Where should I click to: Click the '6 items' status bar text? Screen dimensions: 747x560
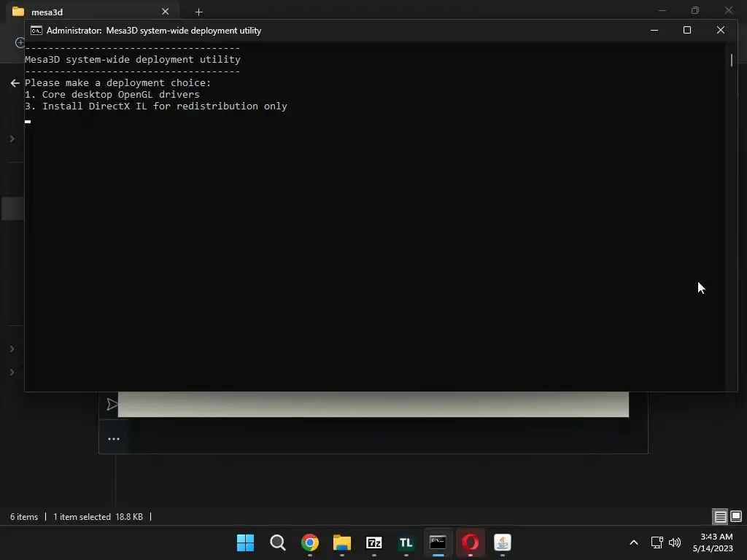[24, 517]
